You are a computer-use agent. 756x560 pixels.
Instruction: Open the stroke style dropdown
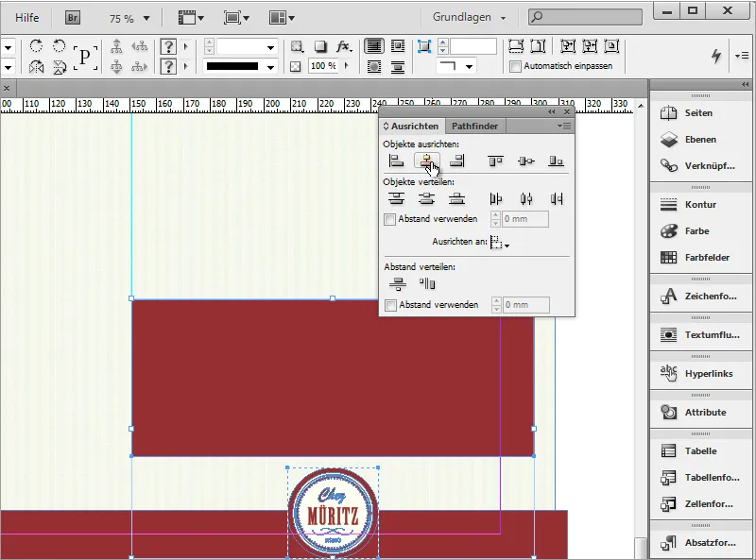[271, 67]
